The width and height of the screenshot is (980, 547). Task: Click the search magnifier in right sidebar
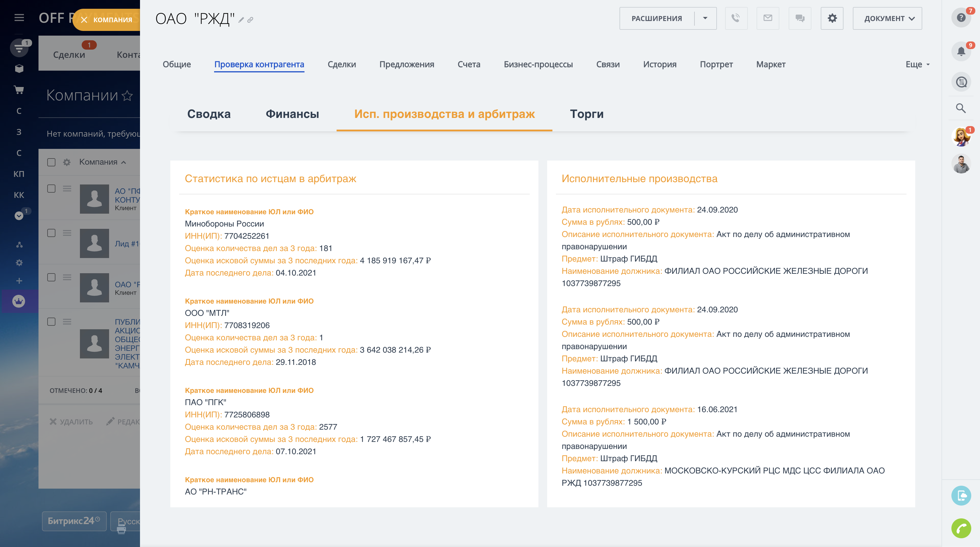[961, 109]
